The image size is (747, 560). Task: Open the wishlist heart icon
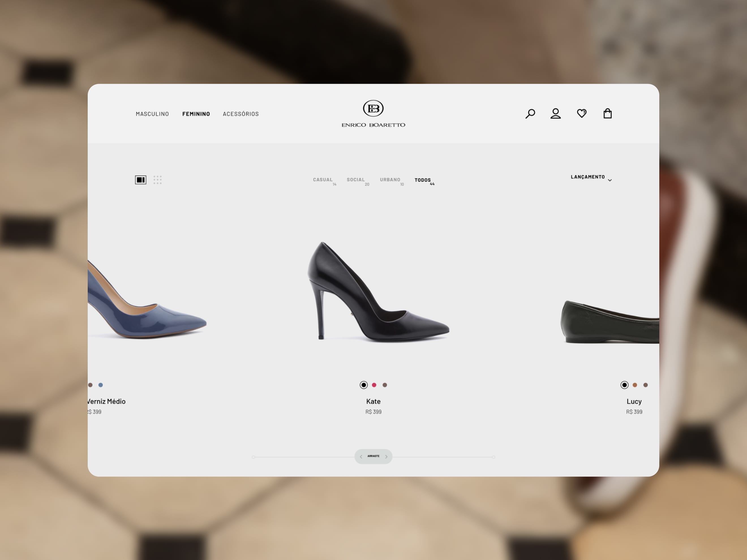pyautogui.click(x=581, y=113)
